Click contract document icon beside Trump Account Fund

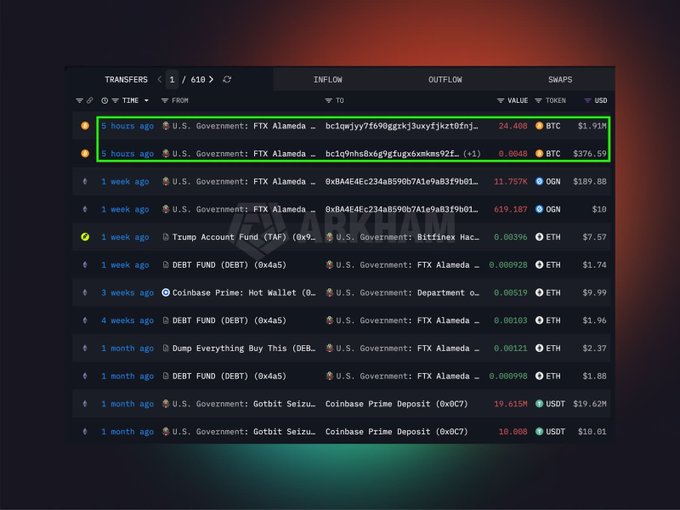pos(166,237)
